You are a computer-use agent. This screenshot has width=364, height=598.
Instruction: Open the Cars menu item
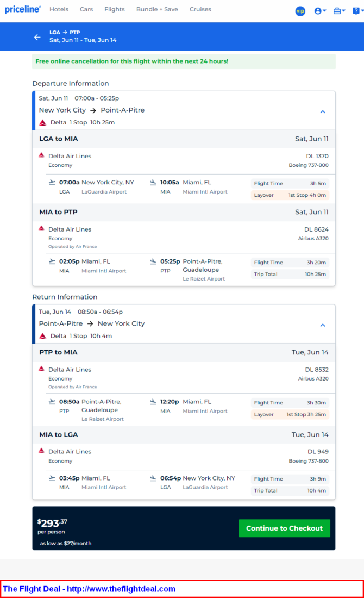pyautogui.click(x=86, y=9)
